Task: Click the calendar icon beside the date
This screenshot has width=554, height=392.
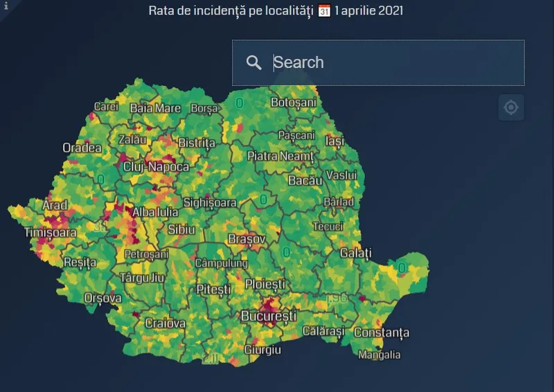Action: point(324,11)
